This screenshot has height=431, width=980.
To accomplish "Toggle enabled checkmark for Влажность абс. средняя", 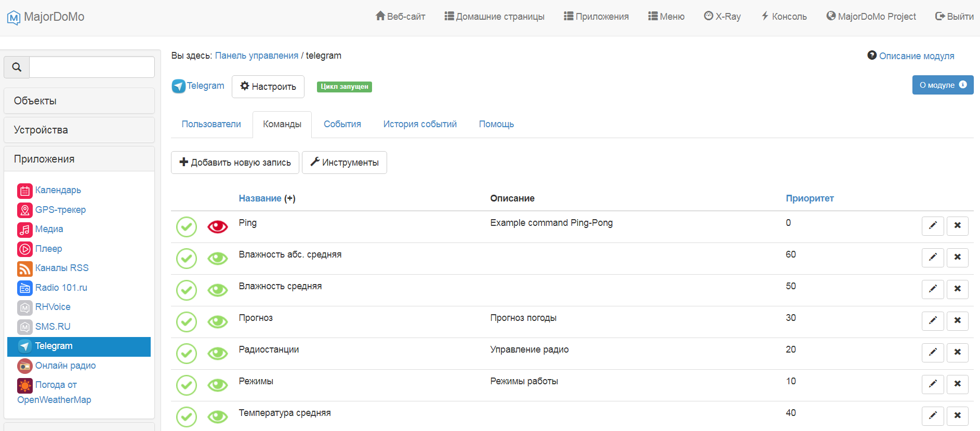I will click(x=187, y=259).
